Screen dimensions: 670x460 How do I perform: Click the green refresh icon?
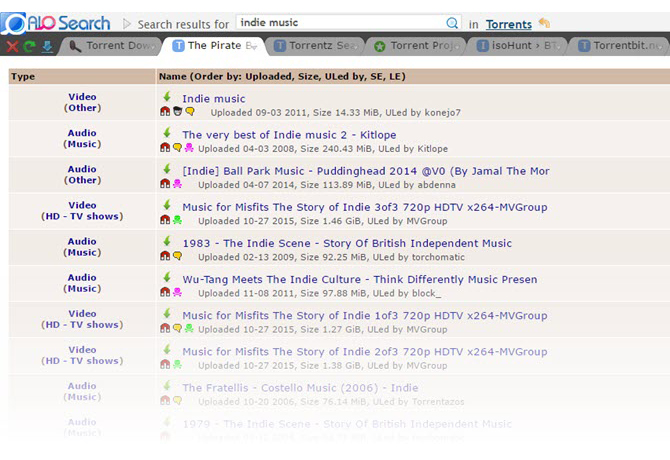pos(29,46)
